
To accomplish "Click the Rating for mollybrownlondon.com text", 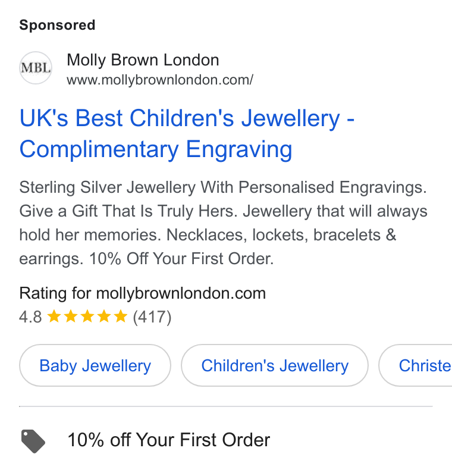I will click(143, 293).
